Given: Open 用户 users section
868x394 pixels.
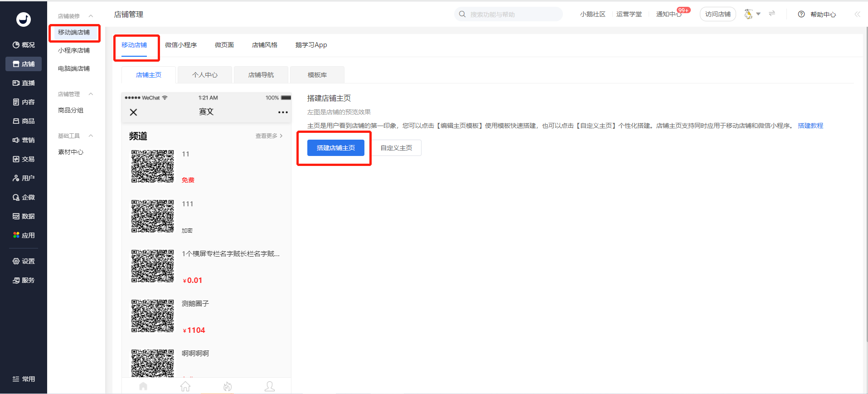Looking at the screenshot, I should [x=24, y=178].
